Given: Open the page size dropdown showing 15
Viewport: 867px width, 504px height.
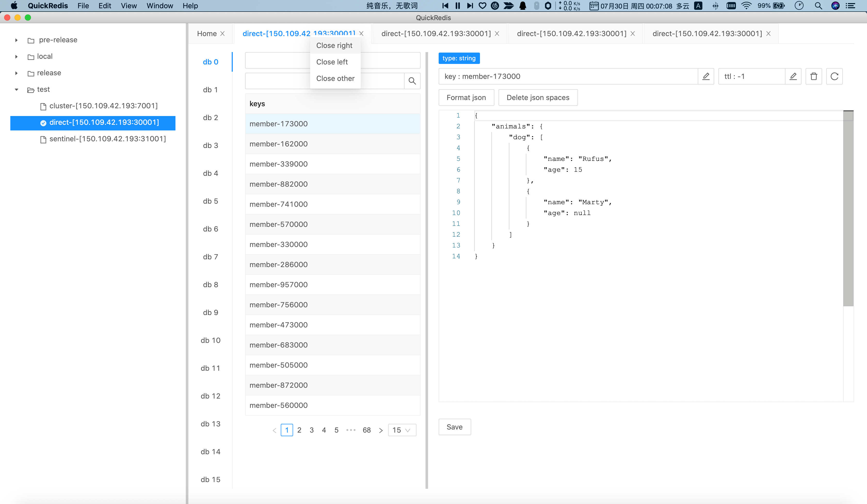Looking at the screenshot, I should pos(402,430).
